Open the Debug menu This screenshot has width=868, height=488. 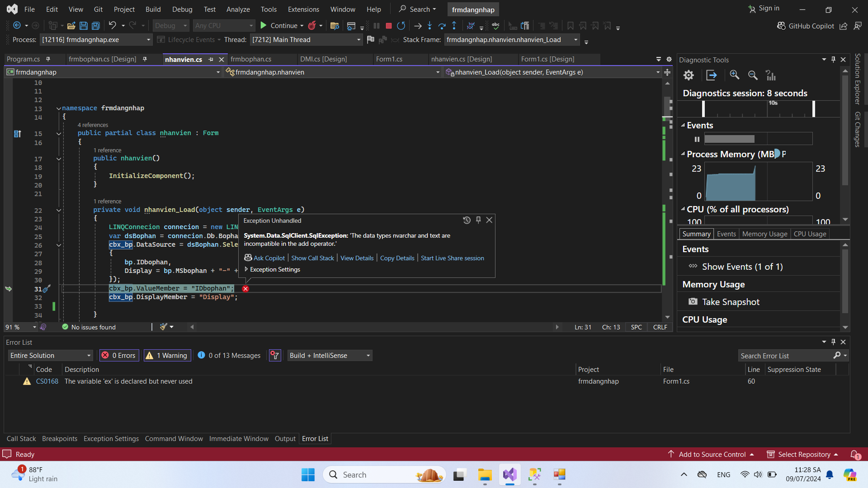click(x=182, y=9)
